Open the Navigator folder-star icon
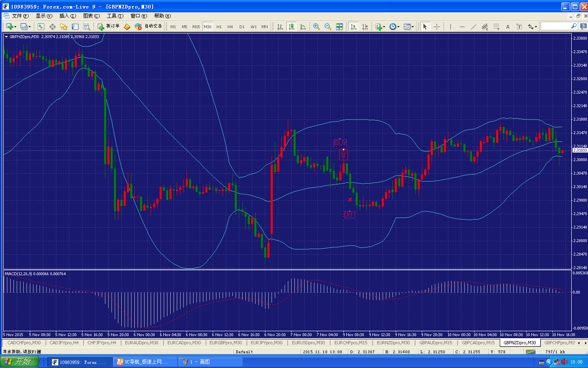The height and width of the screenshot is (368, 588). [x=64, y=27]
